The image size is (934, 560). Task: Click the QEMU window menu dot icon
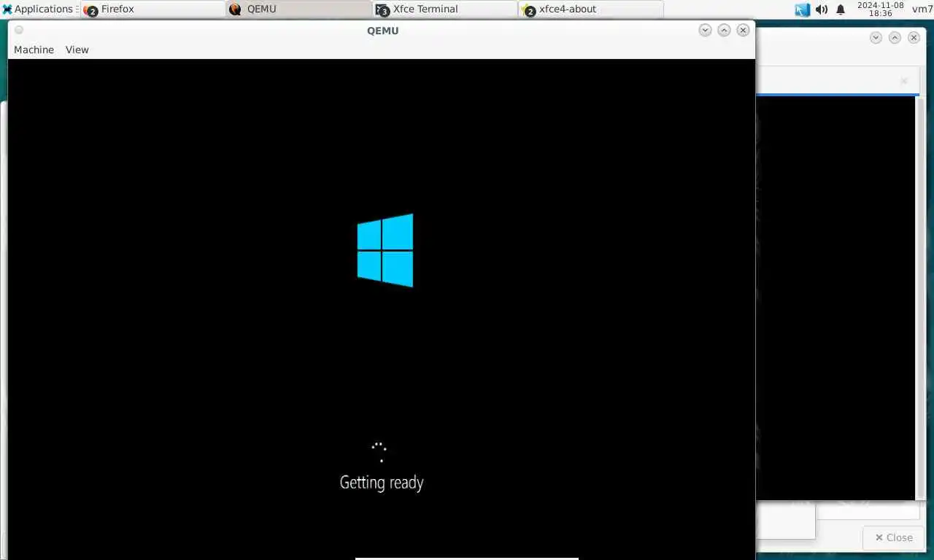coord(19,30)
